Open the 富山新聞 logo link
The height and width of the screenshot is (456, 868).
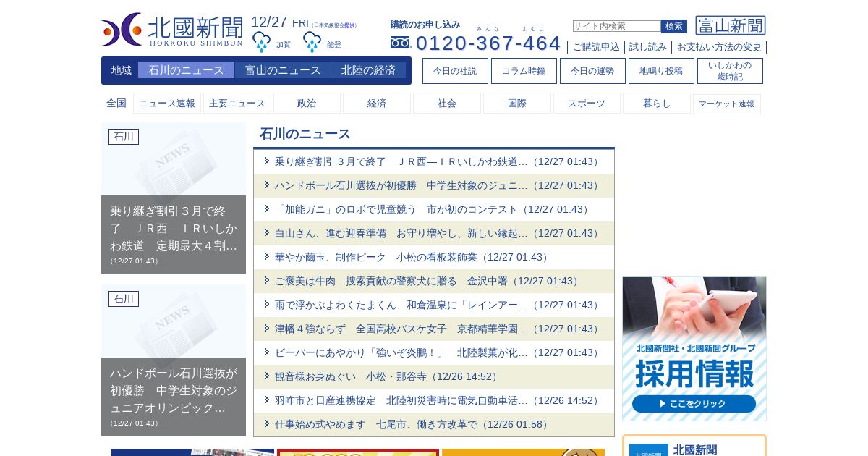[731, 25]
